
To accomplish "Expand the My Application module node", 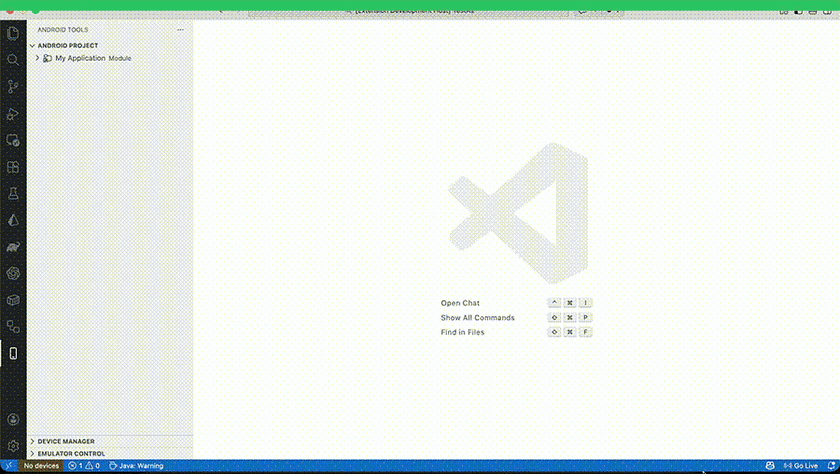I will click(38, 58).
